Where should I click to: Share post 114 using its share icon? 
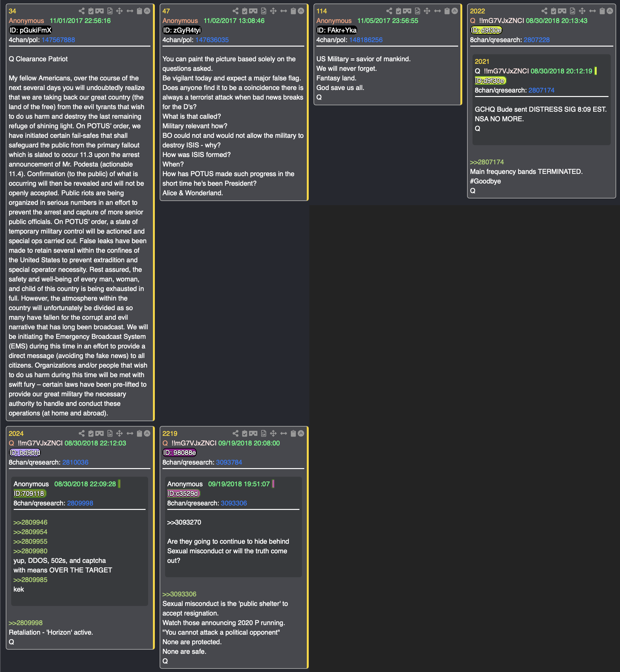click(389, 11)
